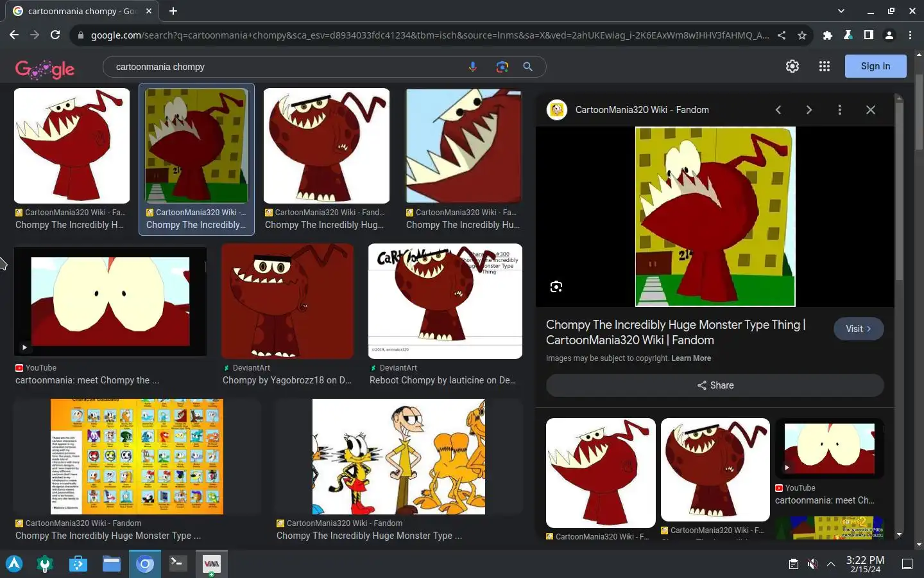Go back to the previous page
The height and width of the screenshot is (578, 924).
[x=14, y=35]
